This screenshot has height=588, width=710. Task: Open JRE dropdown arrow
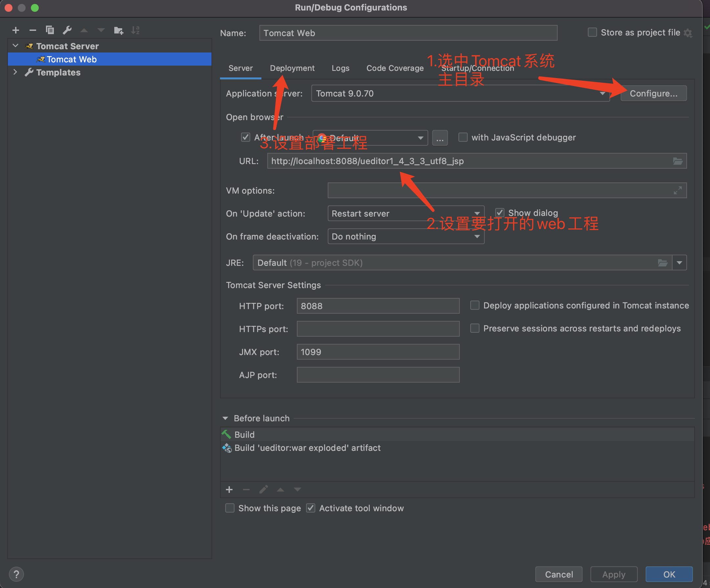679,263
